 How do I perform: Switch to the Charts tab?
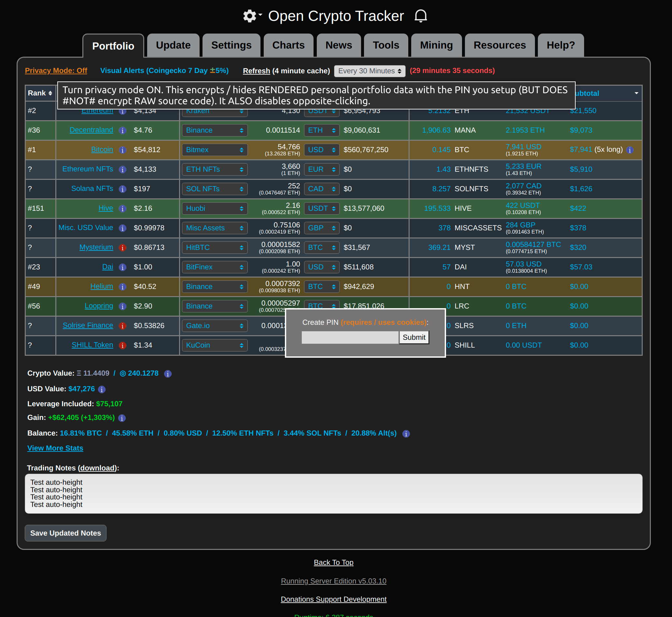tap(288, 45)
